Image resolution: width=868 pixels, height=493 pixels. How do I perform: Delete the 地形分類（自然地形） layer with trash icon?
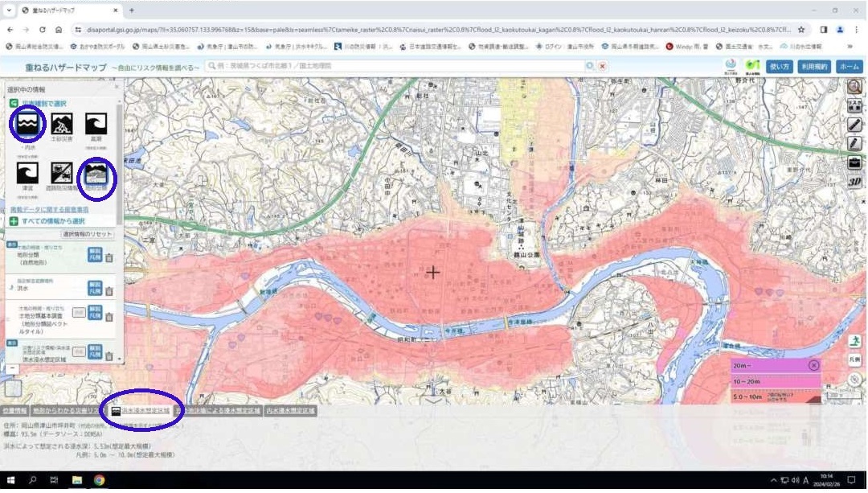coord(109,257)
